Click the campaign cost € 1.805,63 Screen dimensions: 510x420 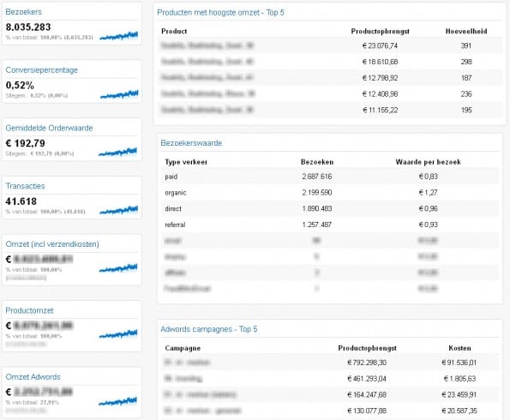click(x=459, y=379)
